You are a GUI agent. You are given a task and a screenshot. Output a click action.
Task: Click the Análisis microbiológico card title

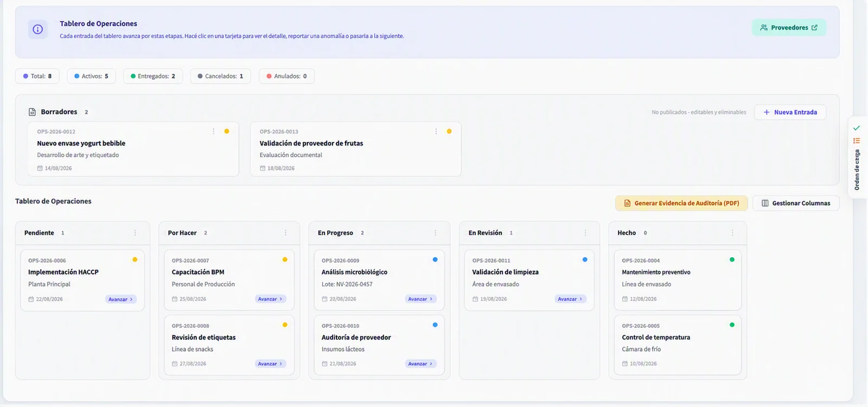354,272
